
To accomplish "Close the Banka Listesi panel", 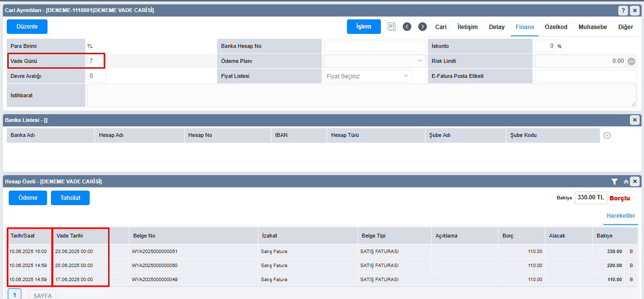I will [x=635, y=120].
